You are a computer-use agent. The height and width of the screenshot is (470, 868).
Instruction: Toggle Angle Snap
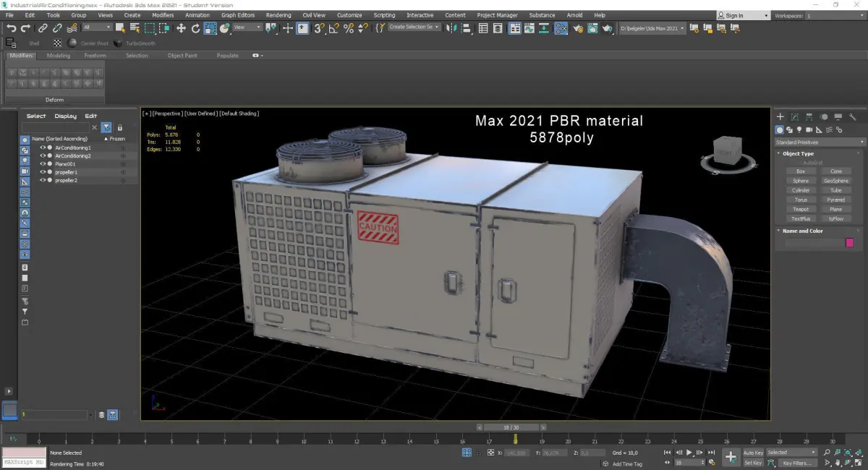(333, 28)
